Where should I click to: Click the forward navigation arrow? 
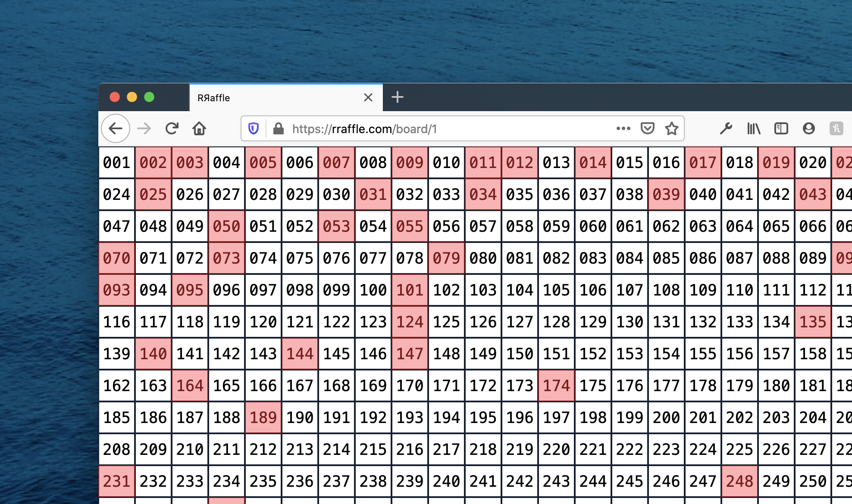(144, 128)
